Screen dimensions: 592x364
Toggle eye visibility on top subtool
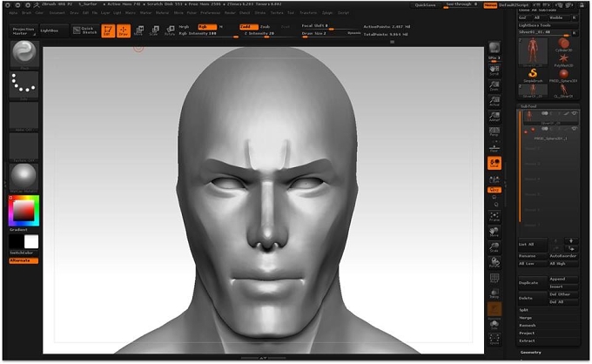575,113
